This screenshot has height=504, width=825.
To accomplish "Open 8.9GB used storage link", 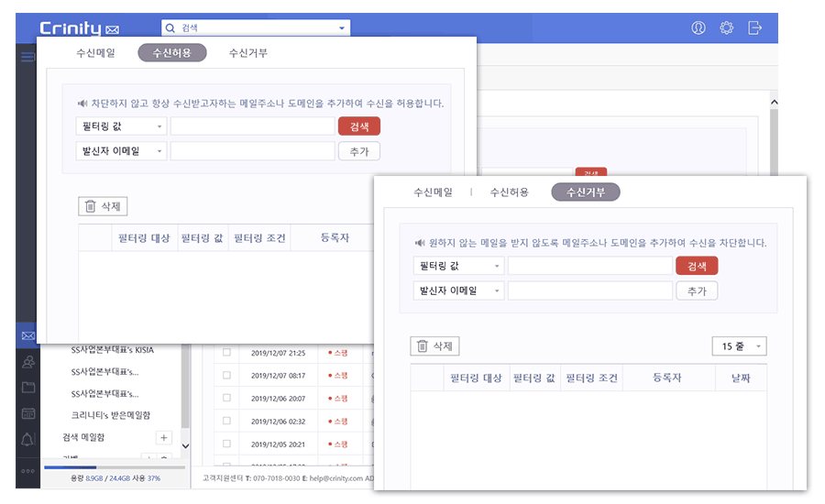I will pos(94,478).
